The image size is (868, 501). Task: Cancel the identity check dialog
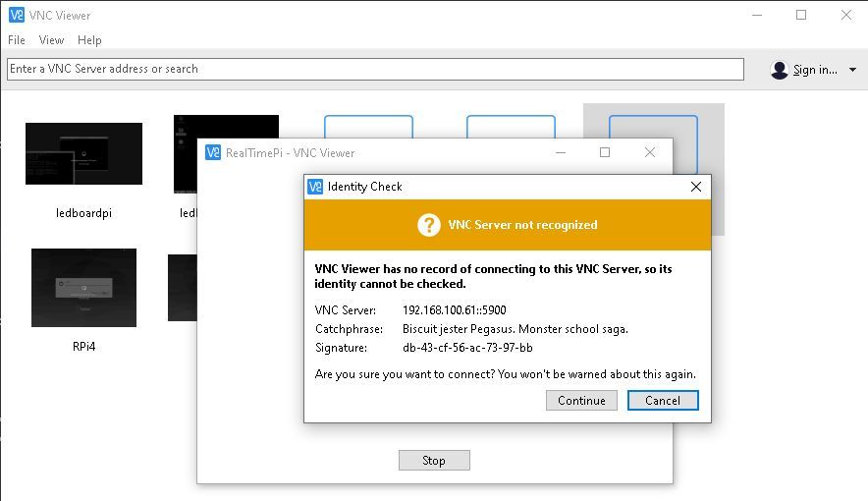coord(663,400)
